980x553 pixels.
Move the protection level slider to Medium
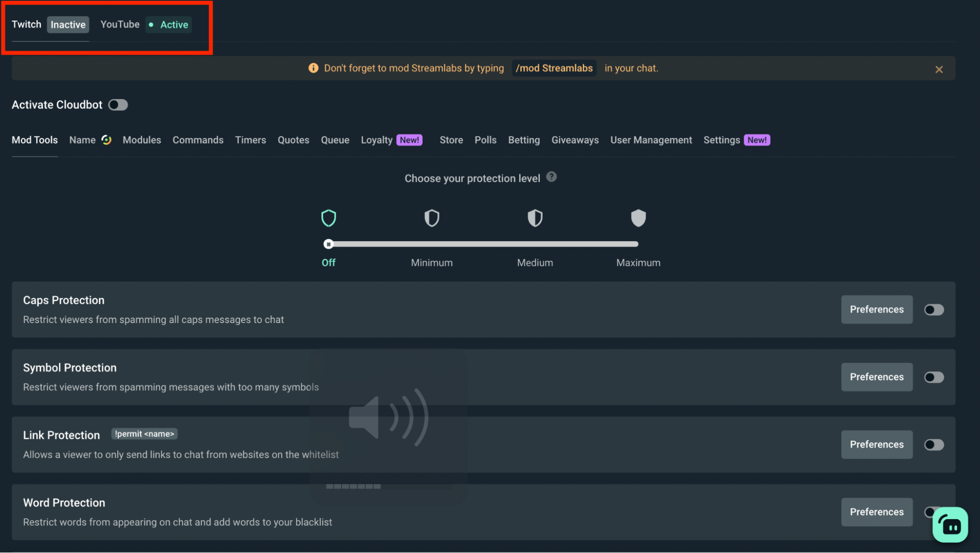click(535, 244)
